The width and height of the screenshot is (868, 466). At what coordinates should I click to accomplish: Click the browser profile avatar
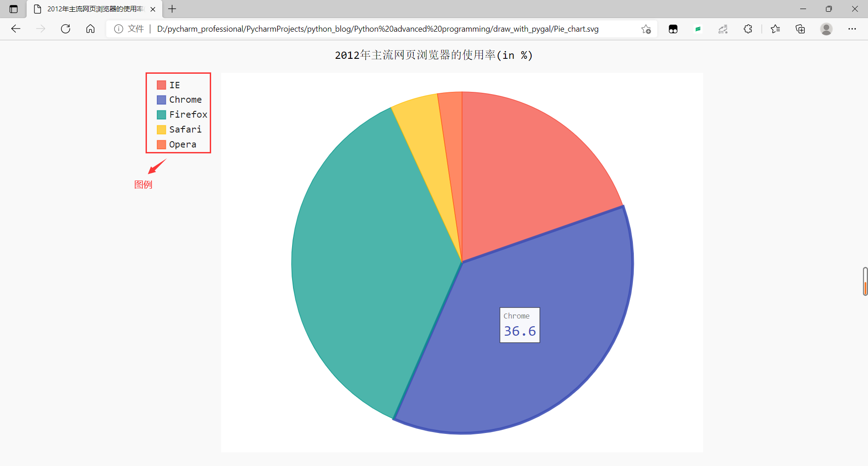click(826, 29)
